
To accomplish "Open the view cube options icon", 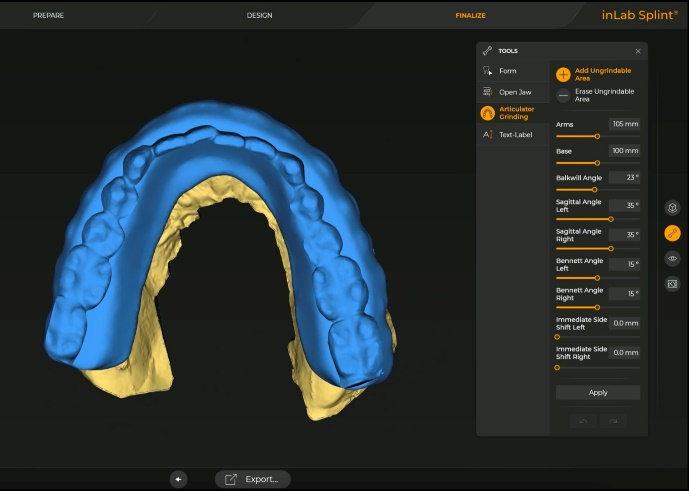I will [672, 207].
